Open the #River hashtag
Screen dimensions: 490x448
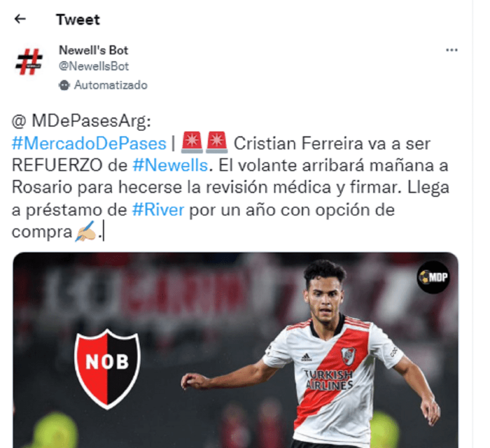click(x=158, y=210)
